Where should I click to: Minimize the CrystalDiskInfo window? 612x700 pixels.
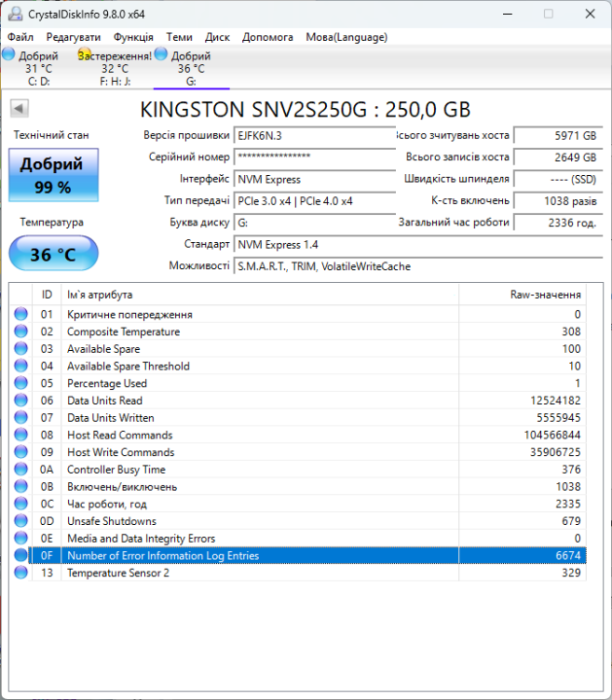(x=508, y=14)
